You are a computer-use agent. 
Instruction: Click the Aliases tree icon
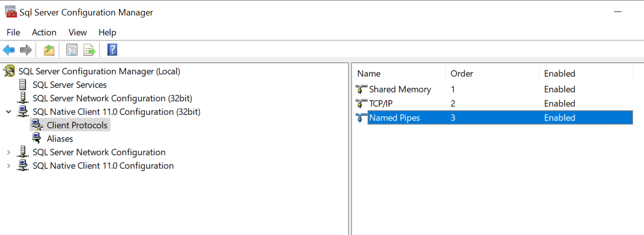coord(37,139)
